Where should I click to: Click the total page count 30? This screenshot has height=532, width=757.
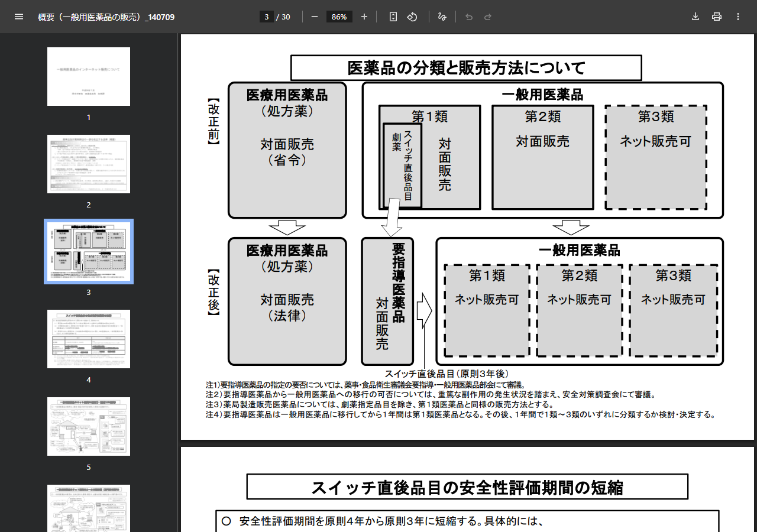pos(286,17)
